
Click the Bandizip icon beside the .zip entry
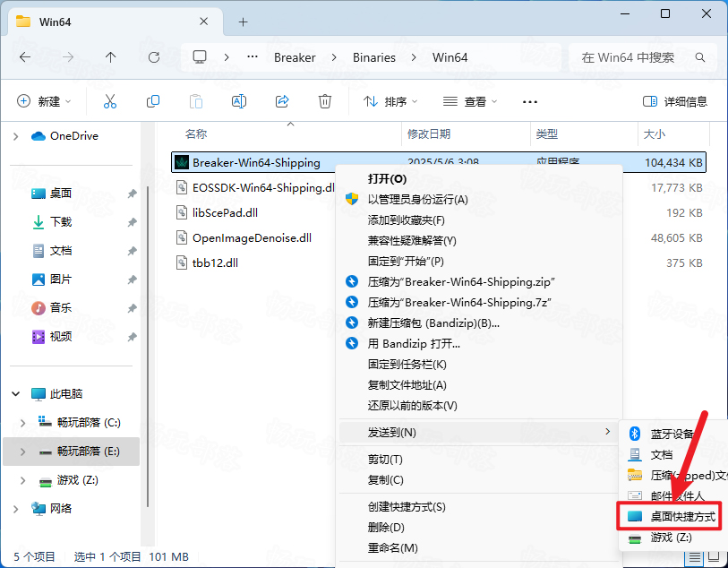click(352, 282)
